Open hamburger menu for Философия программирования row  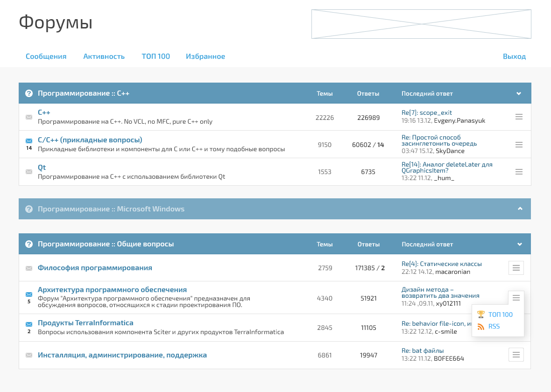(x=516, y=268)
